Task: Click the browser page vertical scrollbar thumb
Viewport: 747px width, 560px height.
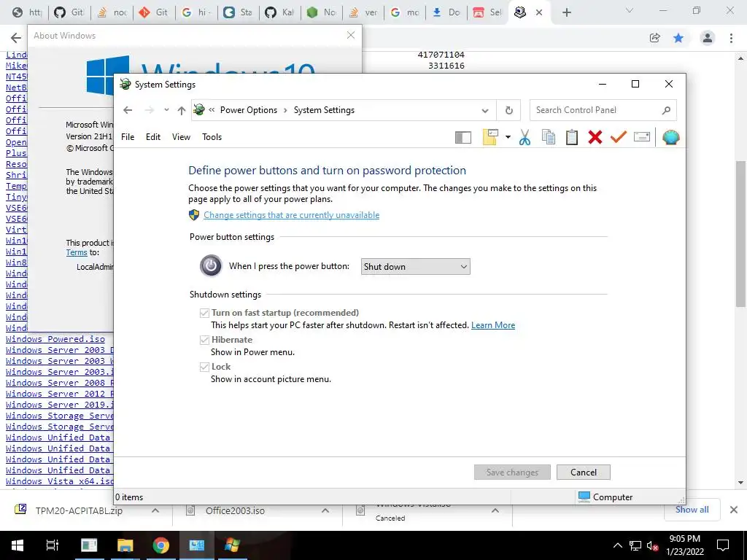Action: (x=740, y=233)
